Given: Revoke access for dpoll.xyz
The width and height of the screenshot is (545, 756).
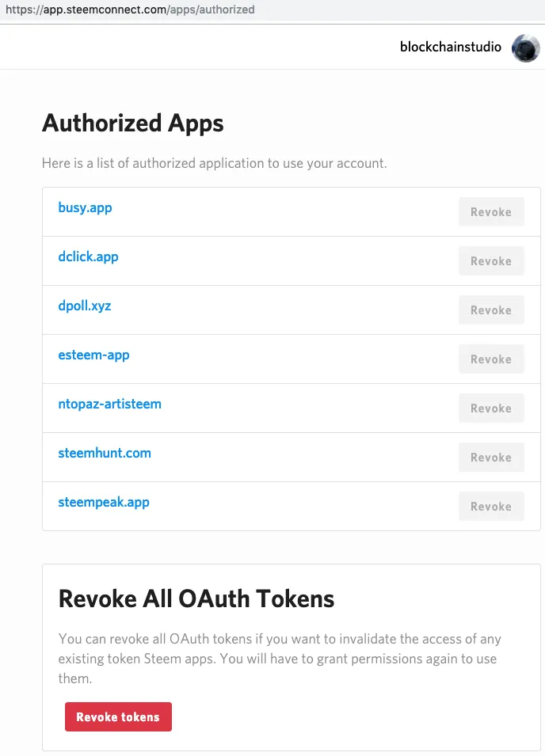Looking at the screenshot, I should 491,310.
